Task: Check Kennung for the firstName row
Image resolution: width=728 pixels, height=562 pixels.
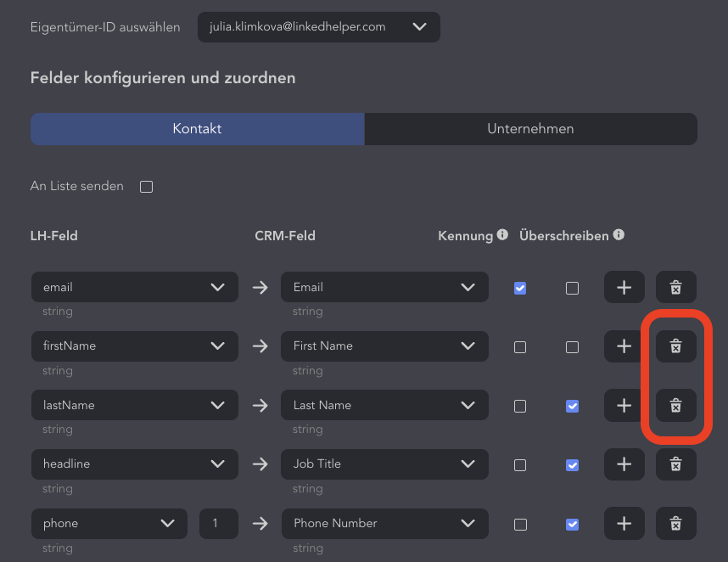Action: click(520, 347)
